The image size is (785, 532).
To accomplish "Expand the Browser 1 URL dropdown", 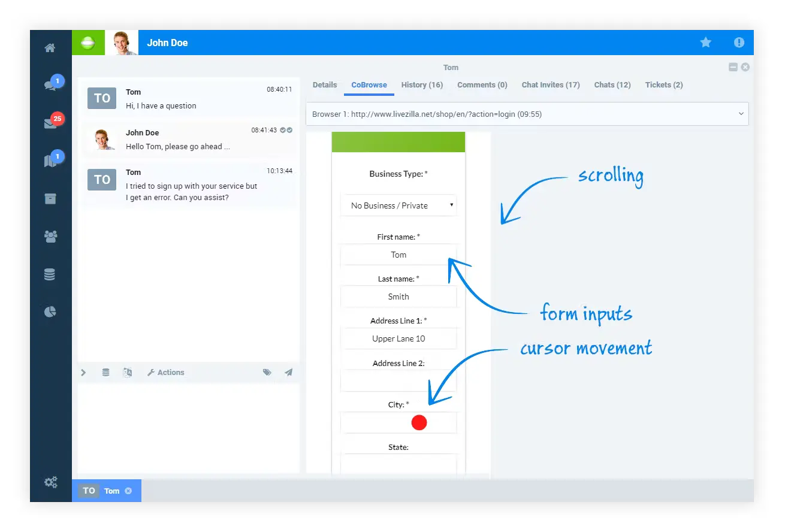I will (527, 114).
